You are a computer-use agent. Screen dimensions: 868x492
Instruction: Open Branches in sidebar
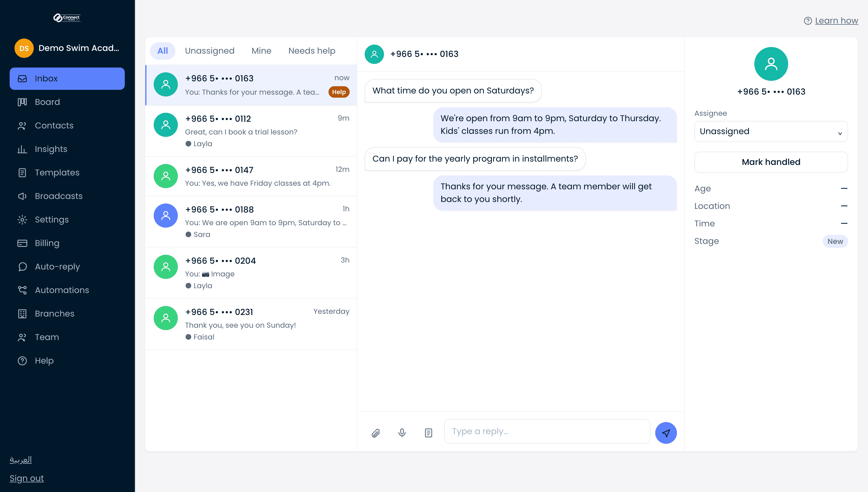tap(67, 314)
